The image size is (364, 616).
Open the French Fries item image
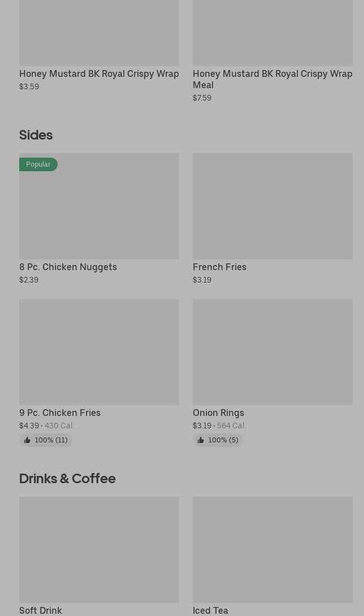pyautogui.click(x=272, y=206)
